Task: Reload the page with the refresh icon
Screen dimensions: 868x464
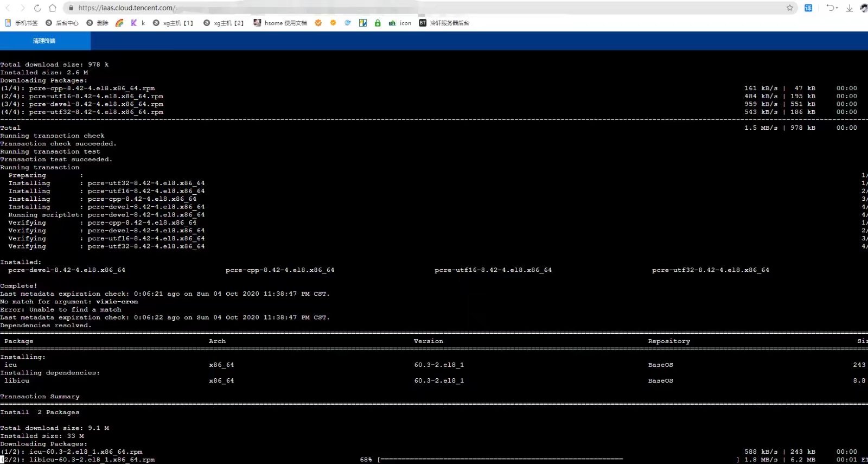Action: click(x=37, y=8)
